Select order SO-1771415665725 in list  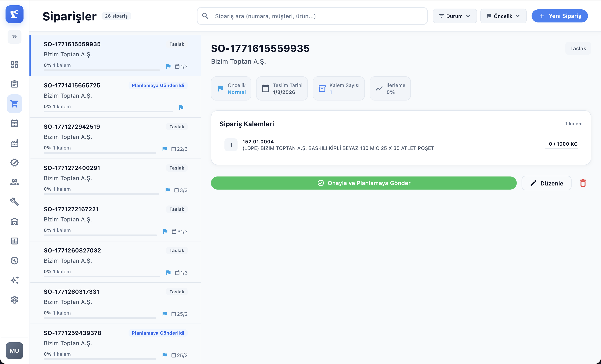(115, 97)
